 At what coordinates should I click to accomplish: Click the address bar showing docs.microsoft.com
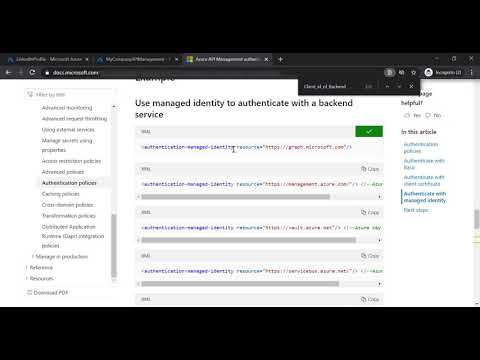(x=213, y=72)
